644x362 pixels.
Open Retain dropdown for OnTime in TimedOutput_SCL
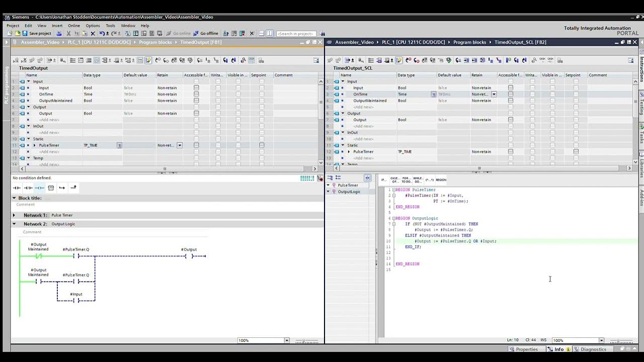click(x=494, y=94)
